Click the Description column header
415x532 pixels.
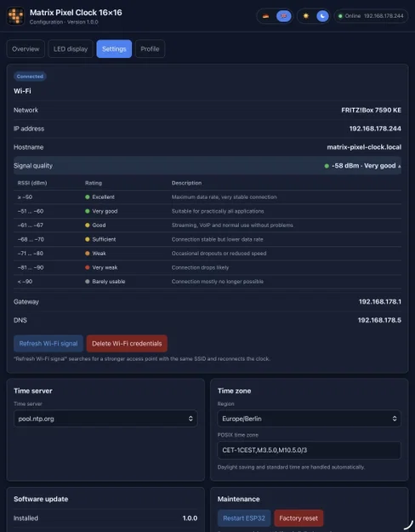pyautogui.click(x=186, y=183)
